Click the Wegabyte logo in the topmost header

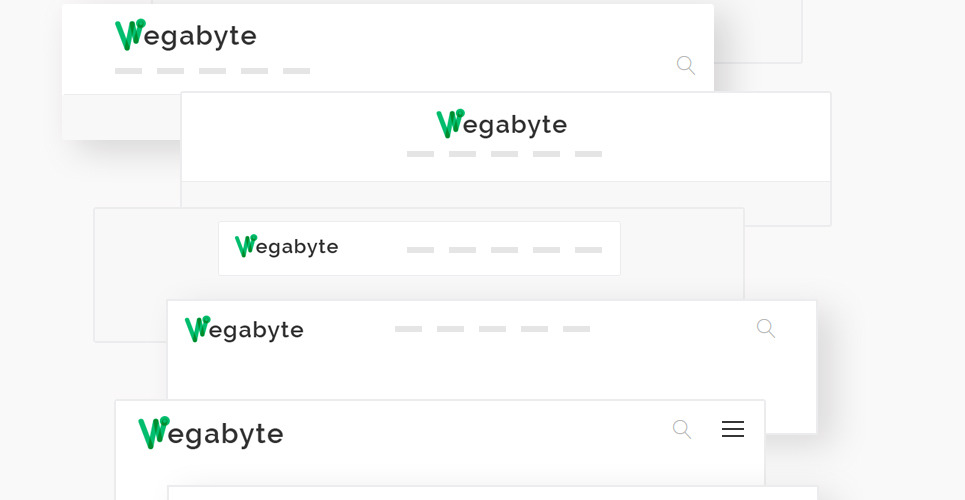(186, 36)
